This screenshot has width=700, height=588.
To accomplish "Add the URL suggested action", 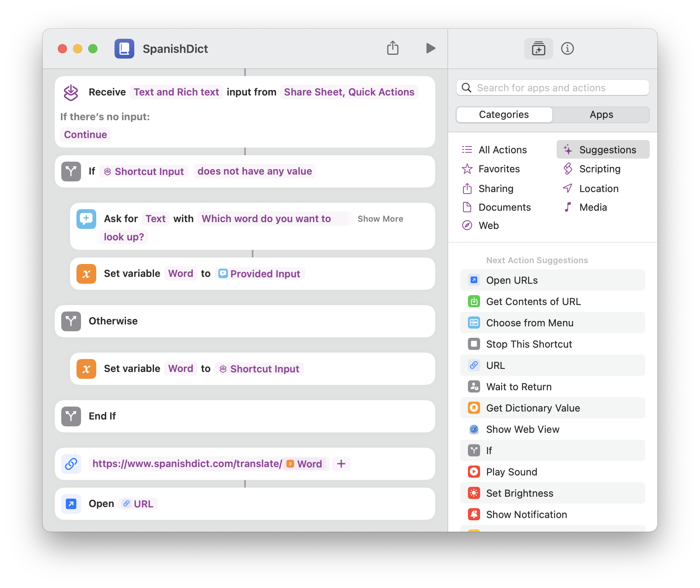I will tap(552, 366).
